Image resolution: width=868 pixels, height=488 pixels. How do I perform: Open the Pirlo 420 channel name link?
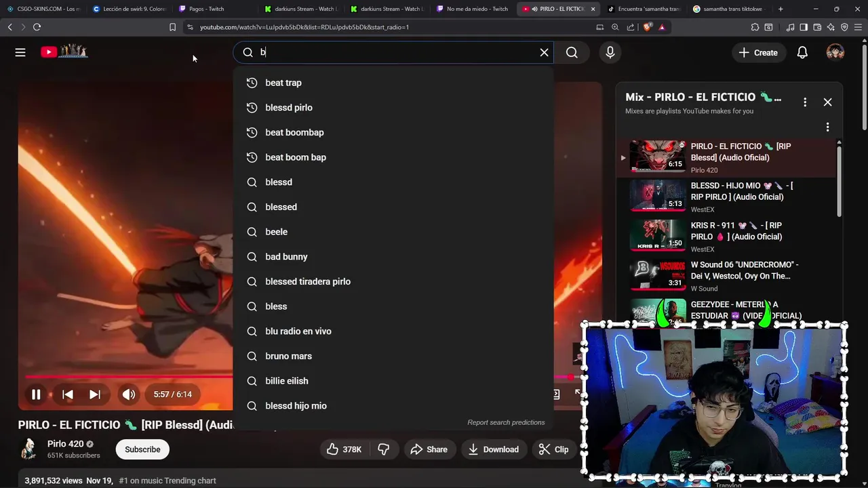pos(65,444)
